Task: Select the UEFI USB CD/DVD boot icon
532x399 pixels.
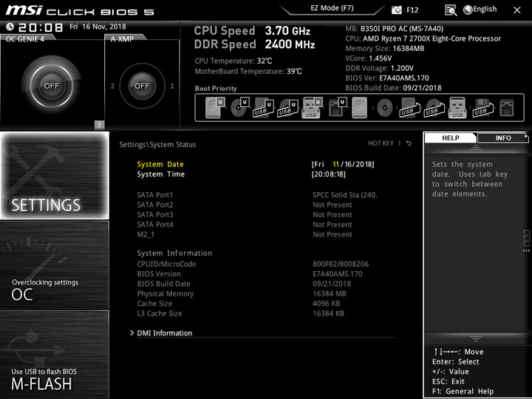Action: coord(287,108)
